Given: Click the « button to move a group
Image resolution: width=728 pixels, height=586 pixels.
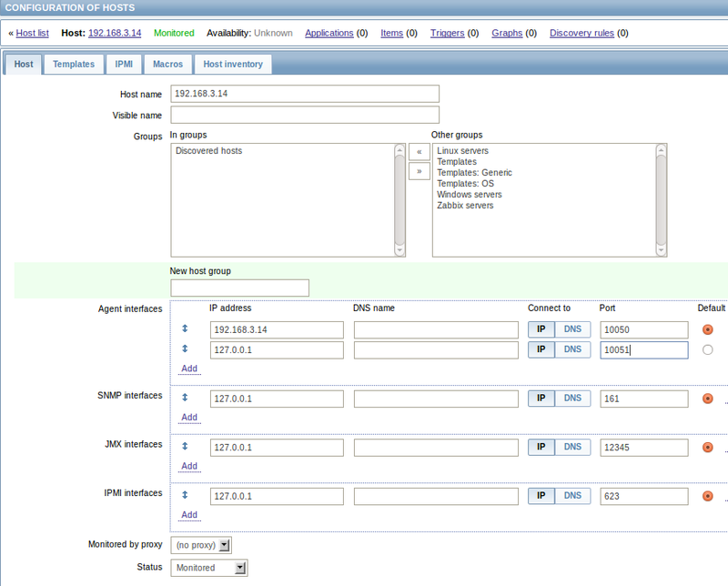Looking at the screenshot, I should [419, 151].
